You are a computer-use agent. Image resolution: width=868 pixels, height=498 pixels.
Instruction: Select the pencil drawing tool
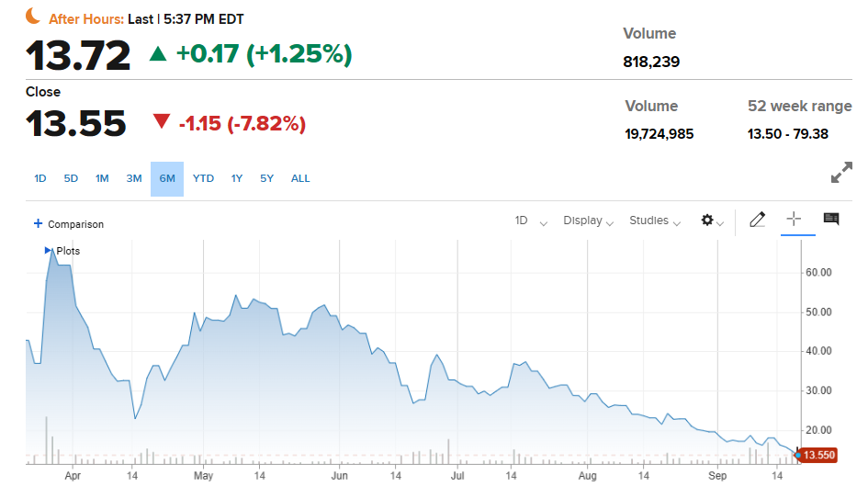pyautogui.click(x=757, y=220)
